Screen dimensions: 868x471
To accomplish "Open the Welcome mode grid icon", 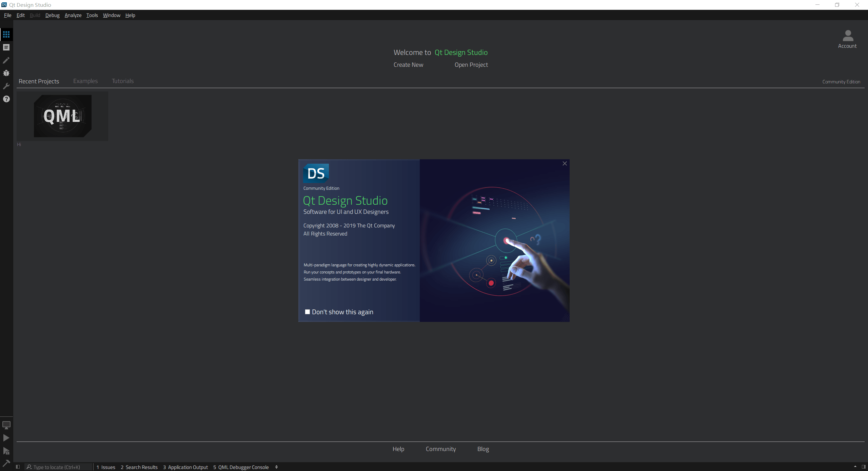I will click(6, 35).
